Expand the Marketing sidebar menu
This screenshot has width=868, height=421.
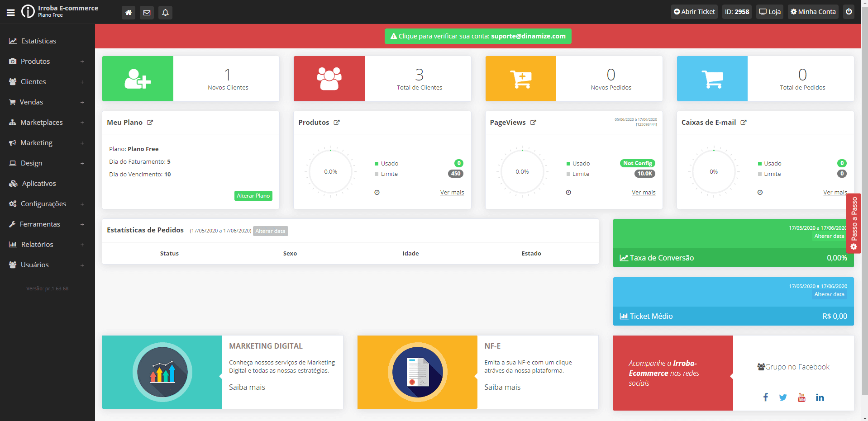[x=48, y=143]
